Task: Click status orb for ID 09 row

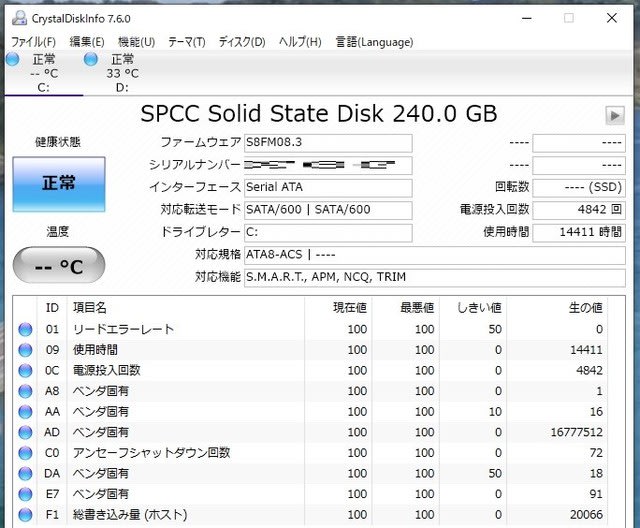Action: pyautogui.click(x=25, y=350)
